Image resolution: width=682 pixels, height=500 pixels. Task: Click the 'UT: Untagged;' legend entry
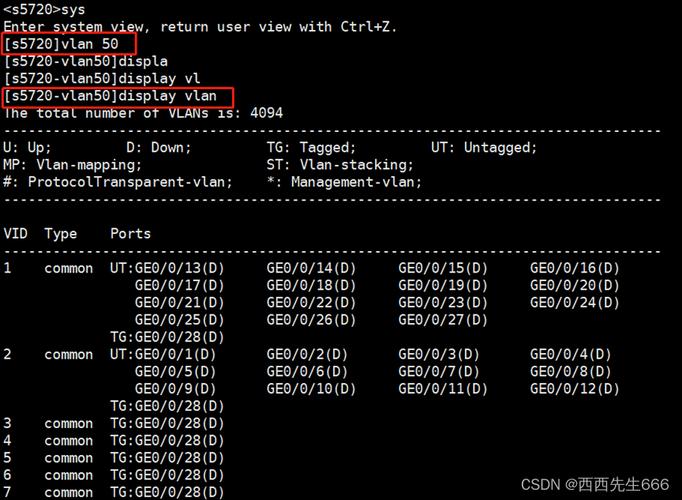tap(483, 147)
